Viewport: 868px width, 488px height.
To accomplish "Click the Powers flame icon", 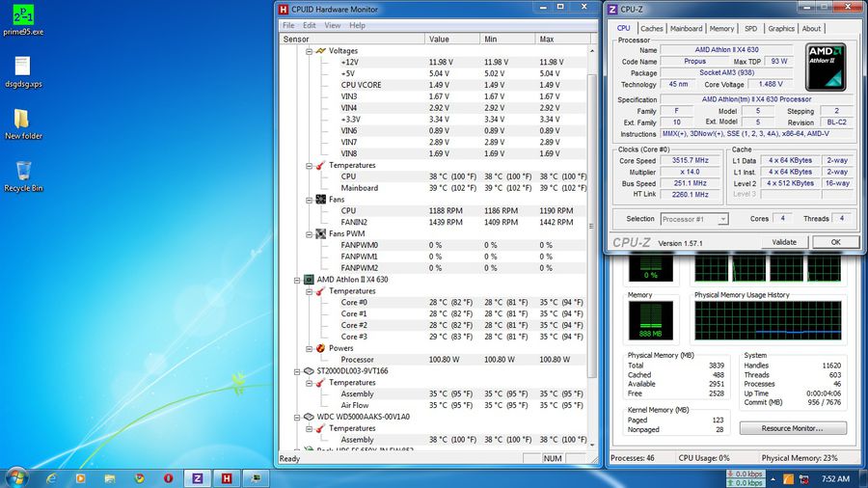I will coord(320,348).
